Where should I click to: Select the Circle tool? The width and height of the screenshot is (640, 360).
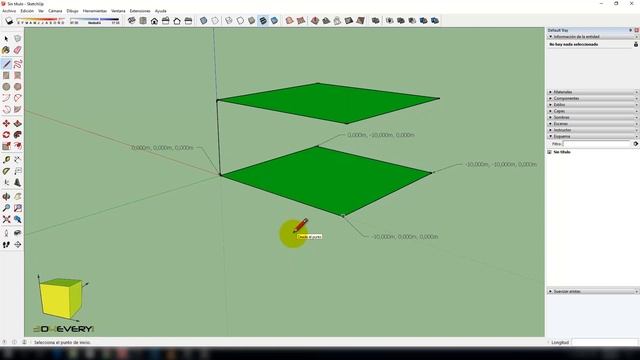click(6, 87)
